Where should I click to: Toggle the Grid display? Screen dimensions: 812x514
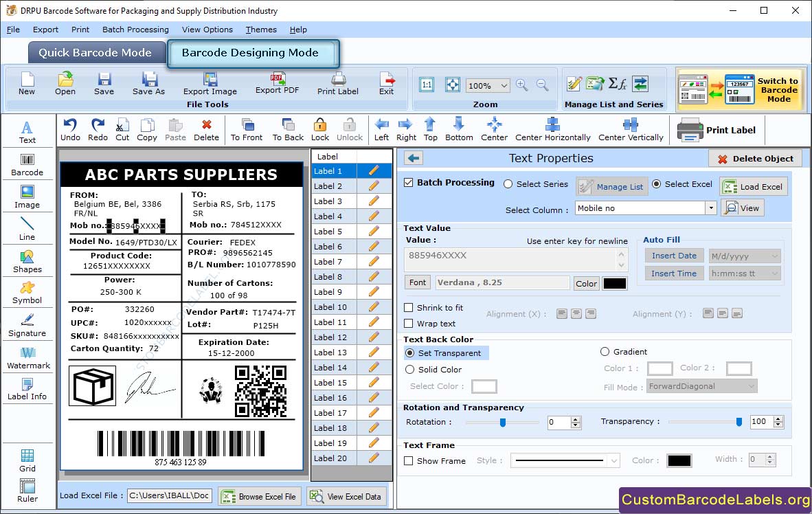click(x=27, y=460)
